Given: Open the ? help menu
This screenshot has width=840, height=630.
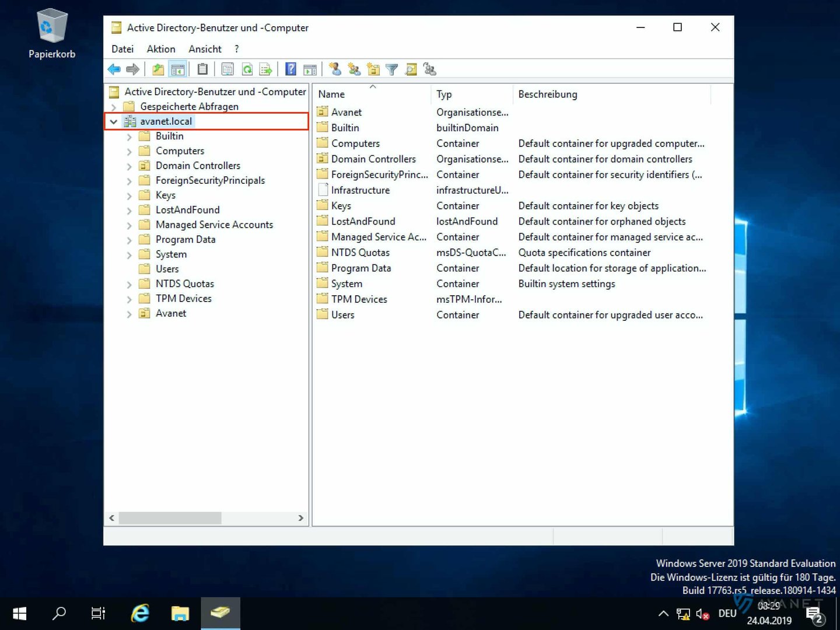Looking at the screenshot, I should 237,49.
